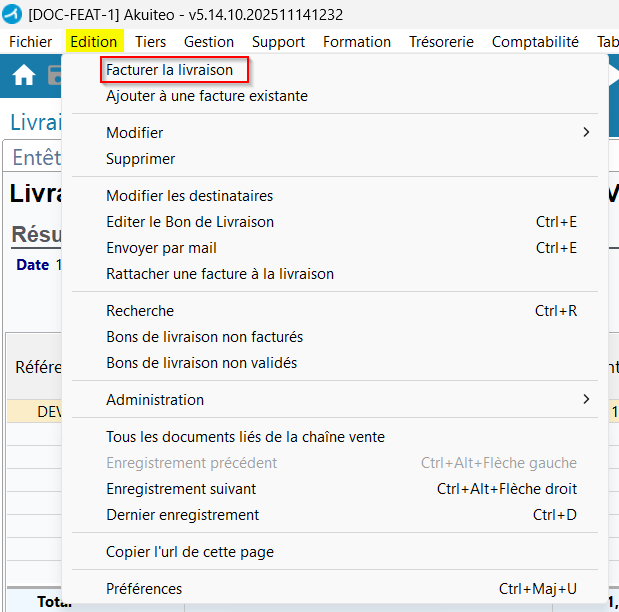Viewport: 619px width, 612px height.
Task: Select Supprimer from the Edition menu
Action: point(141,159)
